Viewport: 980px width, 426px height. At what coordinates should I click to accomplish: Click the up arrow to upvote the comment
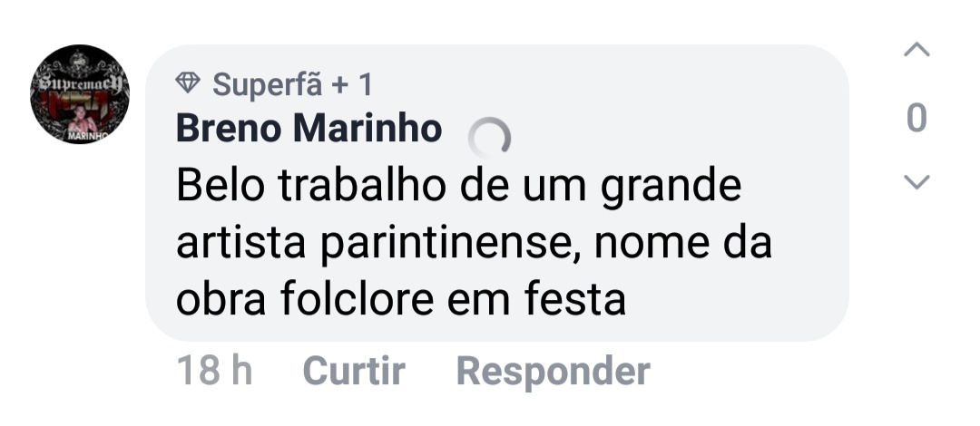[x=917, y=51]
